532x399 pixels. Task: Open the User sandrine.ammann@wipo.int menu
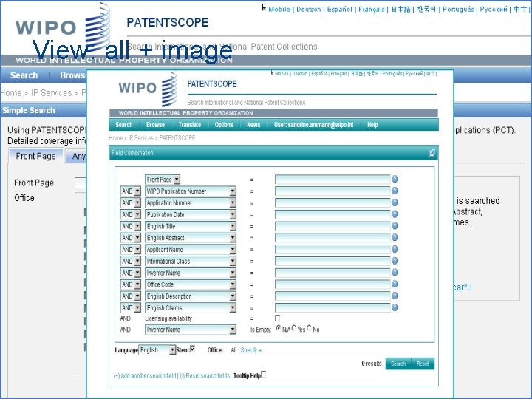[x=314, y=125]
